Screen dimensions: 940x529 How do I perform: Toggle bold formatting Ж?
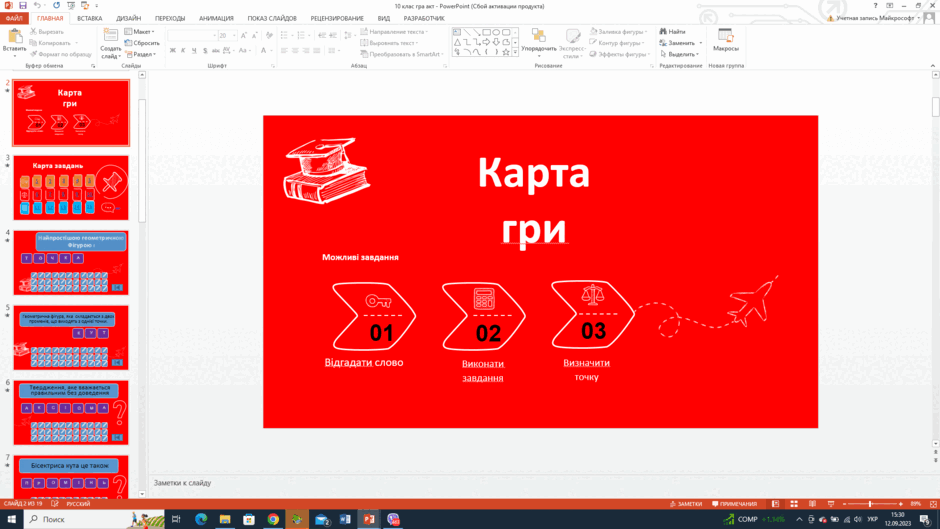[173, 50]
